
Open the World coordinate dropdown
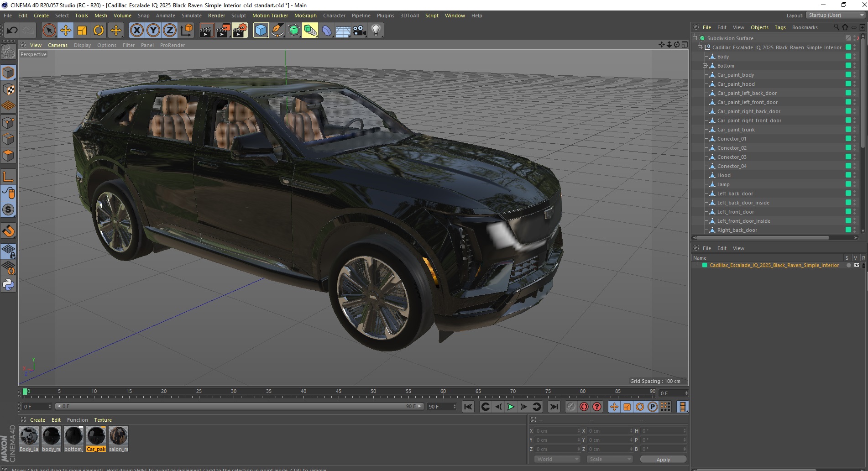(557, 459)
